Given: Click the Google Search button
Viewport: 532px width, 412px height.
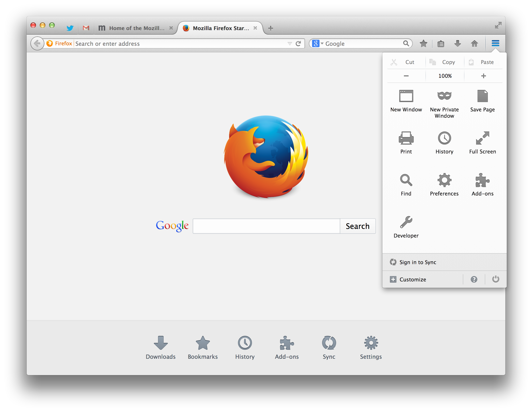Looking at the screenshot, I should [x=358, y=226].
